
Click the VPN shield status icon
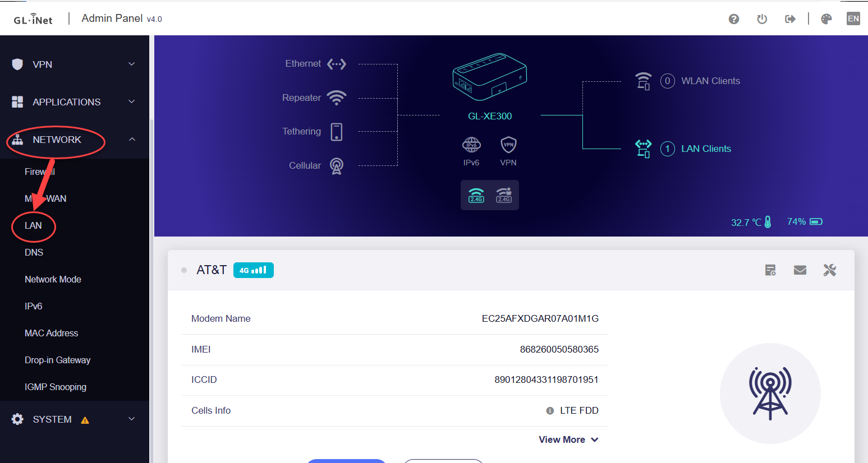coord(508,145)
